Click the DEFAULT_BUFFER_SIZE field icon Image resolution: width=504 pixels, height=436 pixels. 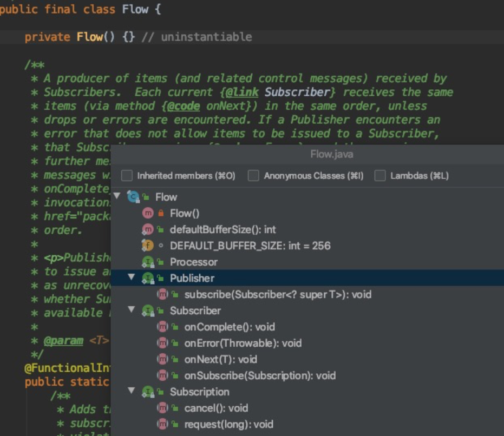click(148, 246)
